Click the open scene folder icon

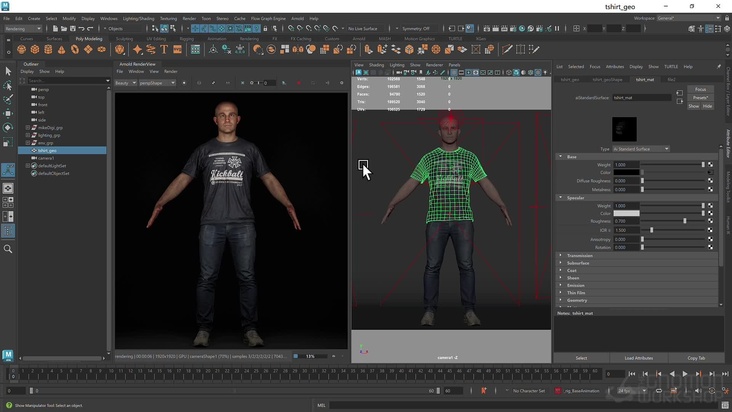[x=63, y=28]
